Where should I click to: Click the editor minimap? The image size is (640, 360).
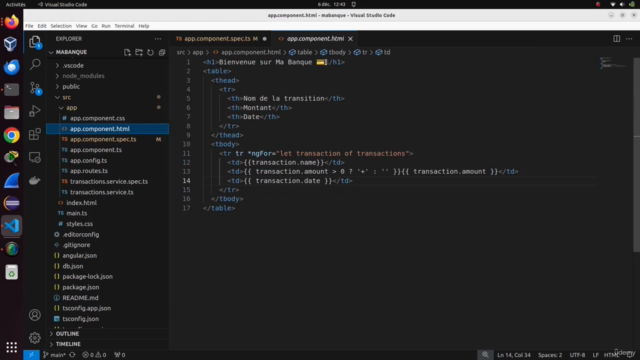[x=612, y=64]
